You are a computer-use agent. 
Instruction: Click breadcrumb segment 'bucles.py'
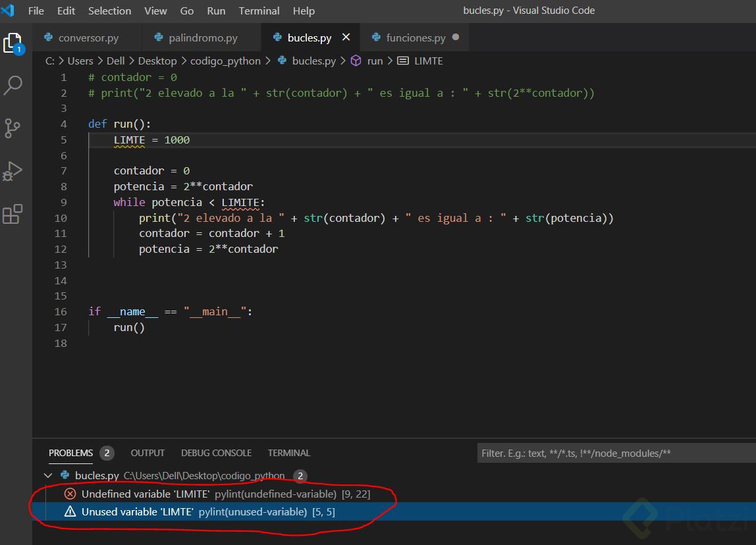[313, 61]
